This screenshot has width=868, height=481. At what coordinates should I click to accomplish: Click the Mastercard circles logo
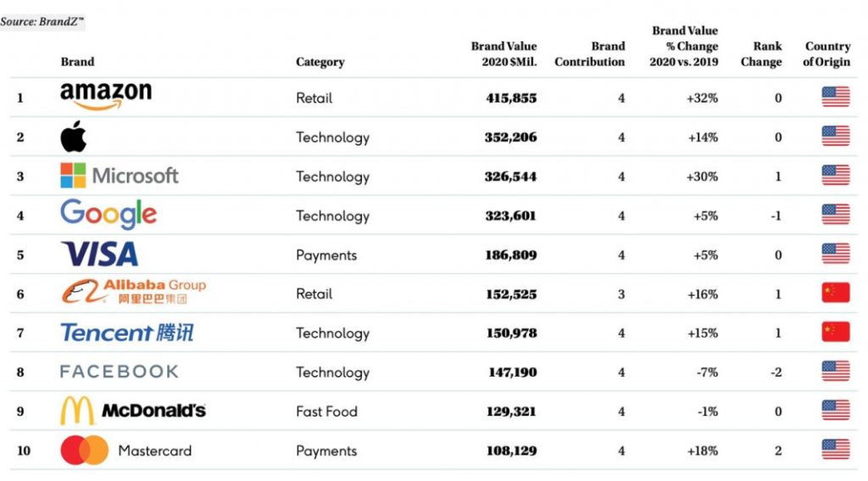click(85, 450)
